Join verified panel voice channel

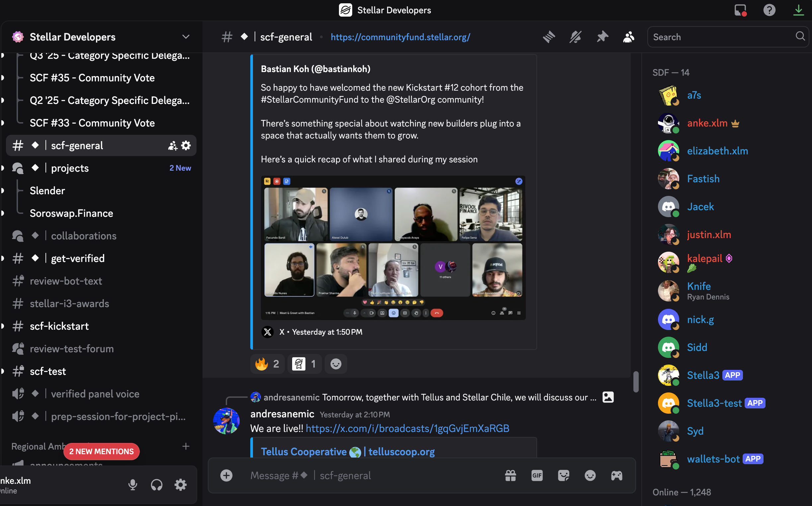[x=101, y=394]
